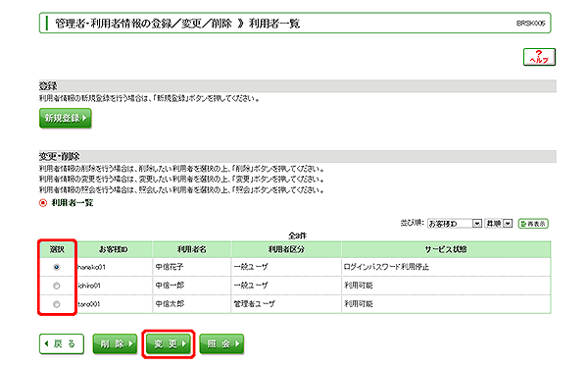Screen dimensions: 588x367
Task: Click the サービス状態 column header
Action: (x=446, y=249)
